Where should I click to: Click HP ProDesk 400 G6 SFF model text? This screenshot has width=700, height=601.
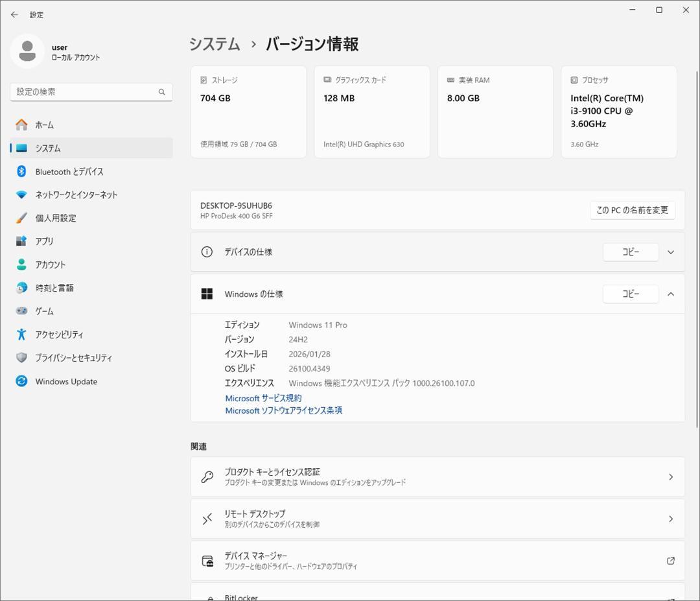pyautogui.click(x=236, y=216)
